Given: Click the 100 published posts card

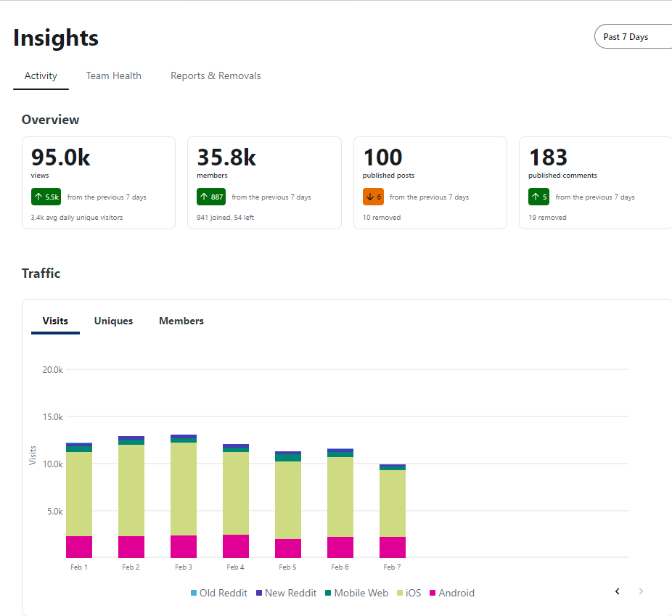Looking at the screenshot, I should (x=430, y=183).
